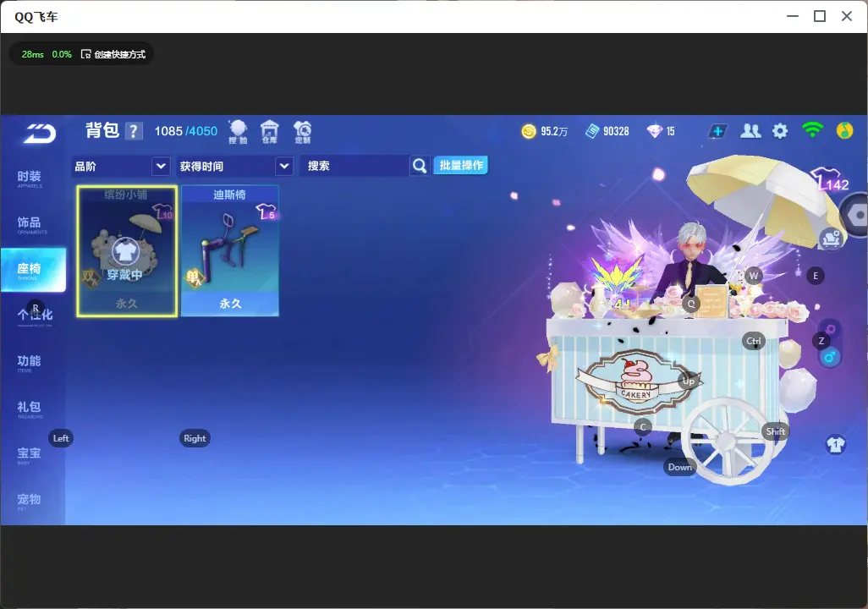Screen dimensions: 868x609
Task: Select the 迪斯椅 seat card
Action: click(230, 251)
